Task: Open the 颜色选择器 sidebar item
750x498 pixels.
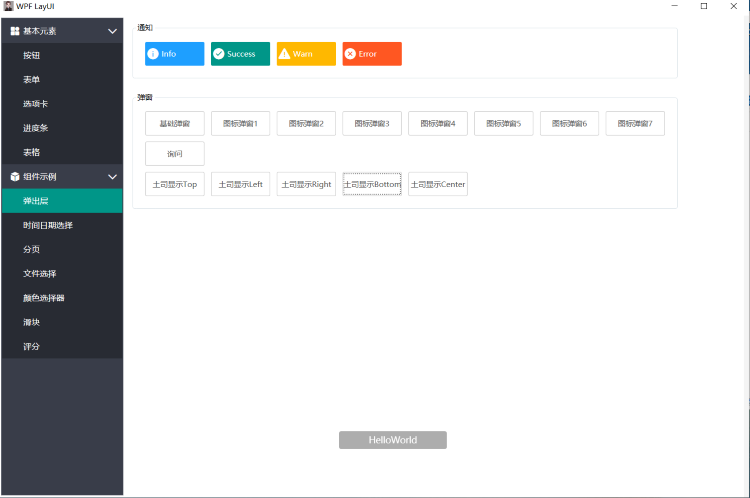Action: (62, 298)
